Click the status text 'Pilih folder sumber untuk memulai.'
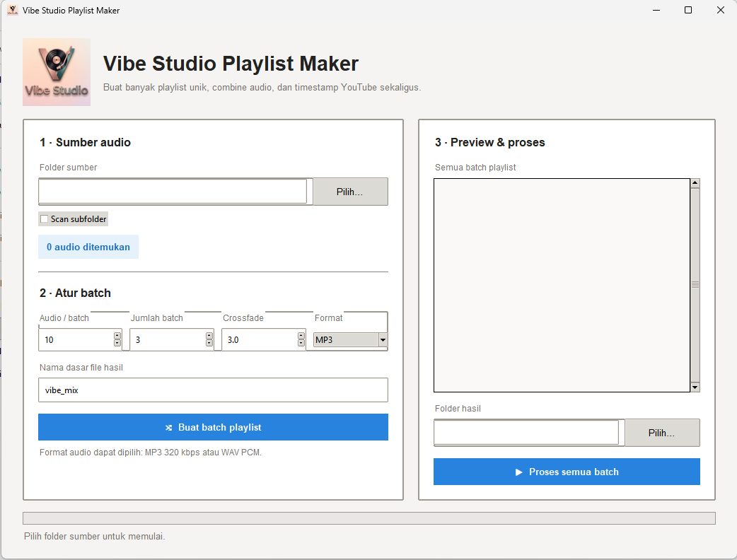This screenshot has width=737, height=560. pyautogui.click(x=95, y=536)
